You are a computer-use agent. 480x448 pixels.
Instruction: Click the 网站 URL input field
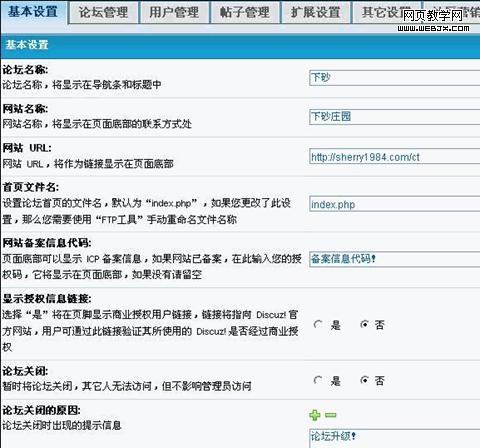pos(395,156)
